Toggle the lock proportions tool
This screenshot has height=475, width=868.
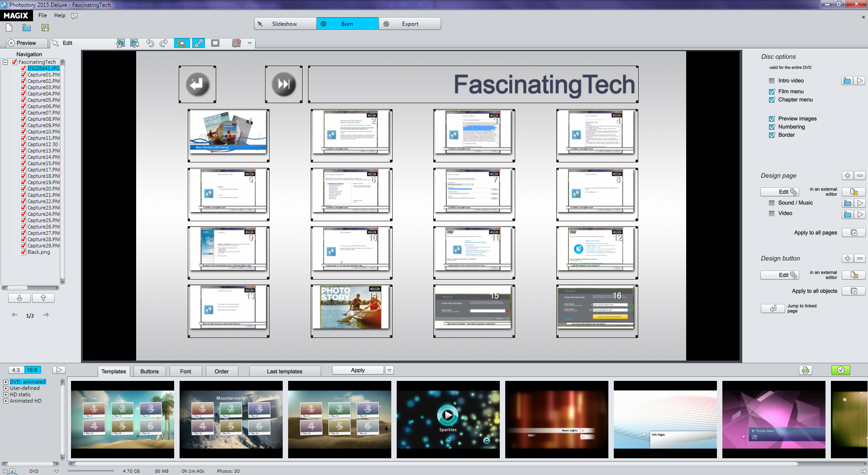pos(181,43)
